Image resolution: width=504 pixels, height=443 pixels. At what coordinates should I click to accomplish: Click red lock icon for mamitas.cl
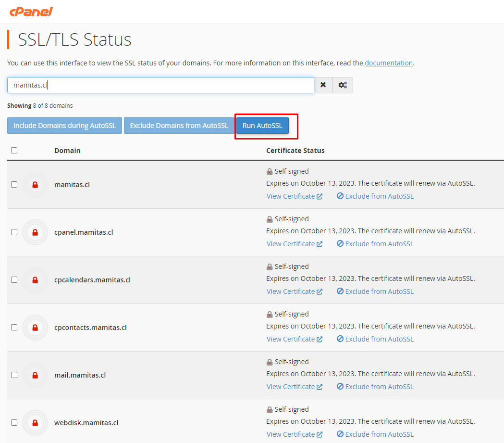tap(35, 185)
